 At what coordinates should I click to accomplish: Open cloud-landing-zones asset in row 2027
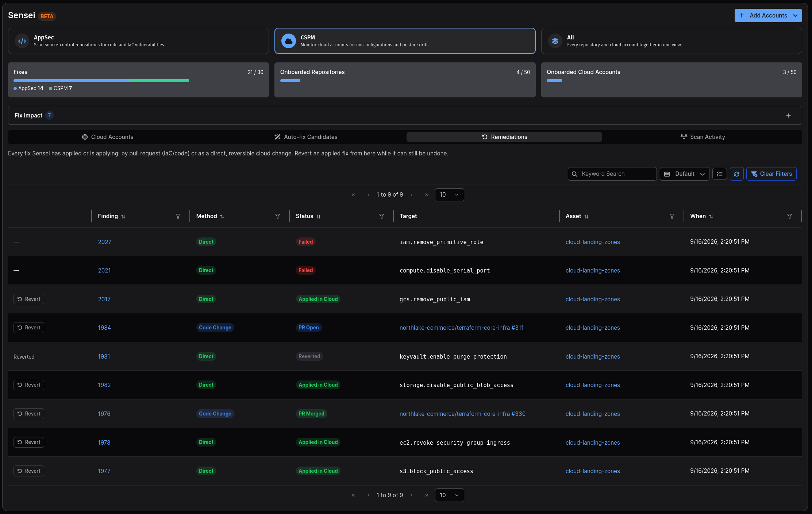(x=593, y=242)
